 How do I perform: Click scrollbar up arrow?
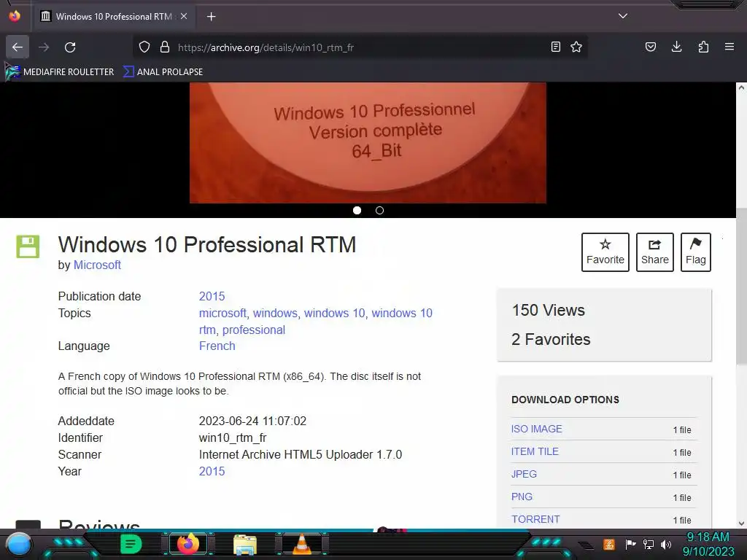click(741, 87)
